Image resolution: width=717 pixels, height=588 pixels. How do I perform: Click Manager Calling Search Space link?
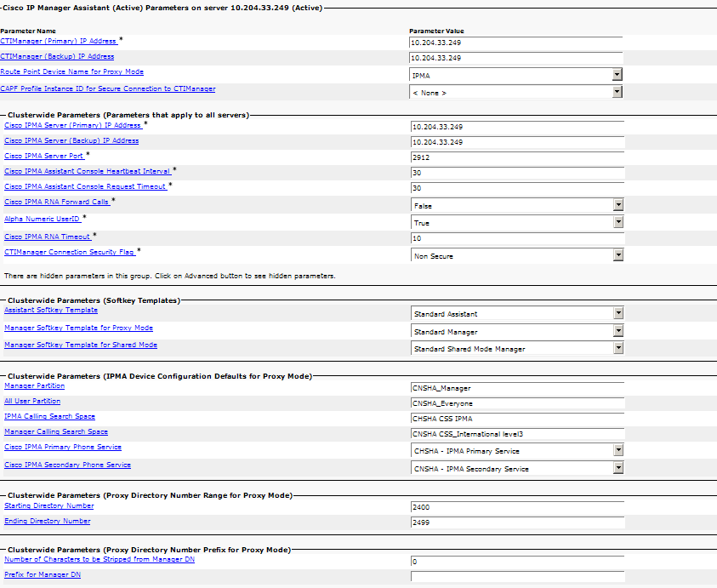click(x=56, y=432)
